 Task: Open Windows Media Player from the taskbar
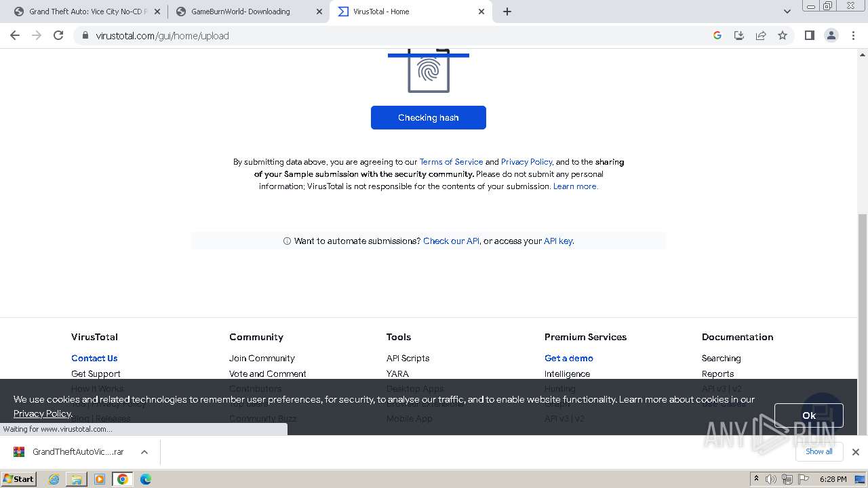tap(100, 479)
